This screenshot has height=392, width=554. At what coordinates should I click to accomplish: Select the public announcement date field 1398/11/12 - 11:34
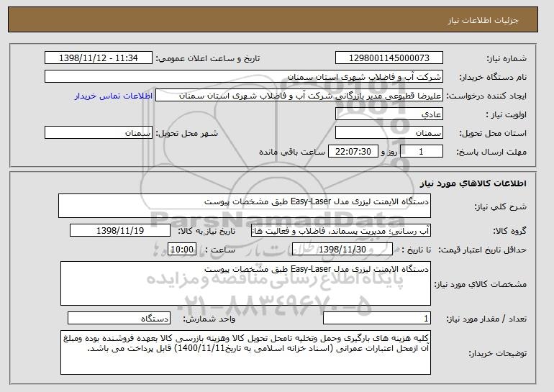99,58
